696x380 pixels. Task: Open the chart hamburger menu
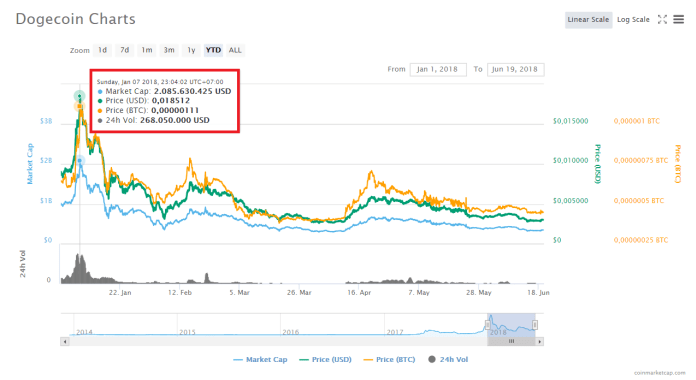(678, 19)
